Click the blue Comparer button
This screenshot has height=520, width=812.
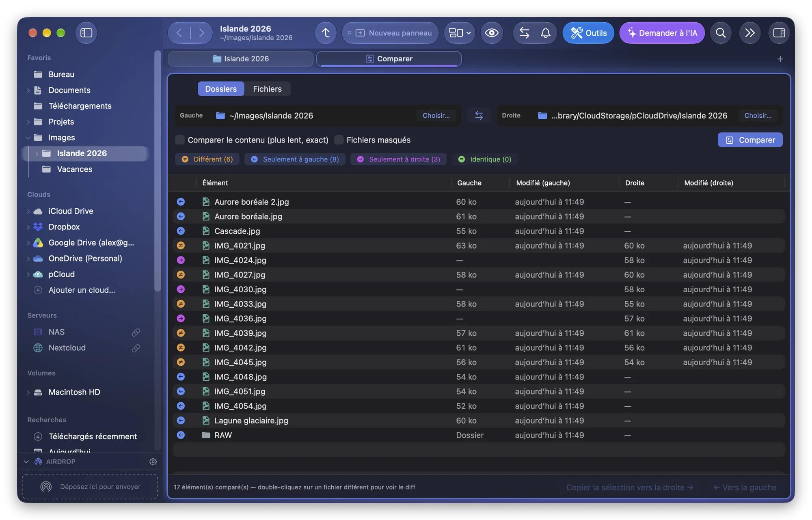tap(750, 140)
